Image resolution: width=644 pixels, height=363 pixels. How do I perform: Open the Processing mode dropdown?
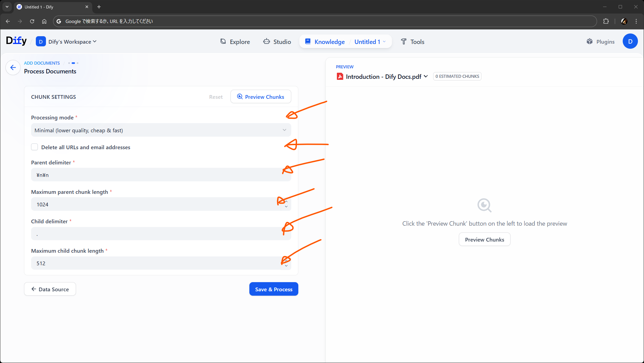(x=161, y=130)
